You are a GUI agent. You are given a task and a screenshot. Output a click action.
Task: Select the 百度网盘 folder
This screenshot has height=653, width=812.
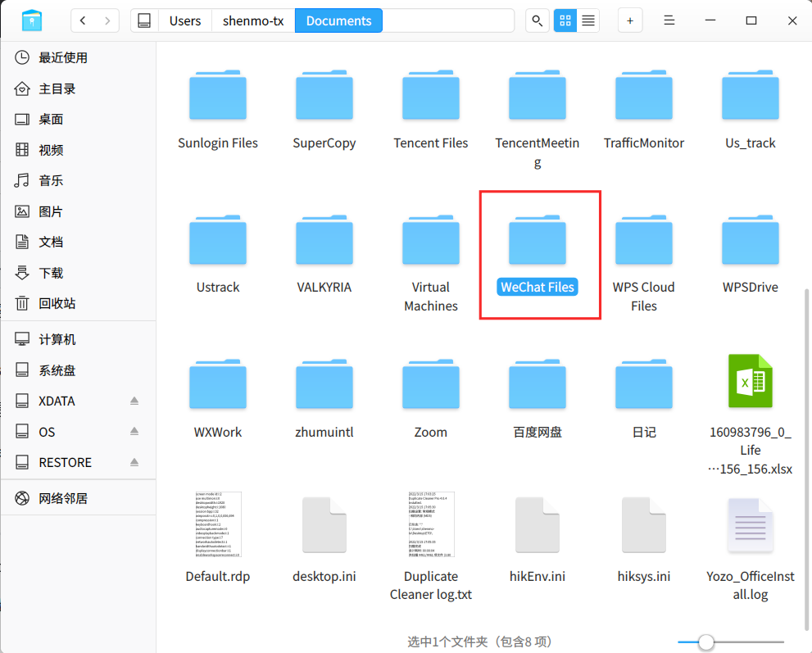(538, 398)
